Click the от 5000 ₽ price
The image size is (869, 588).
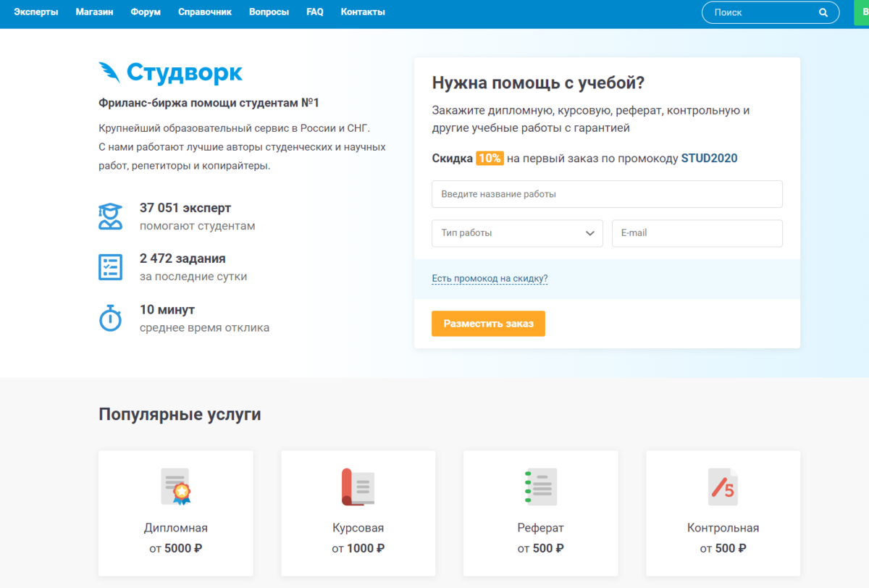[x=176, y=549]
